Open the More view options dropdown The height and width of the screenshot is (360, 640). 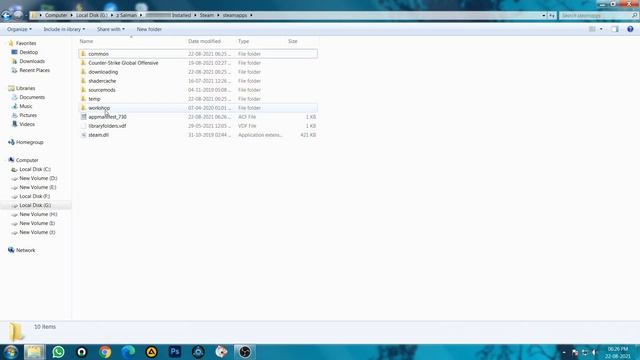[601, 29]
